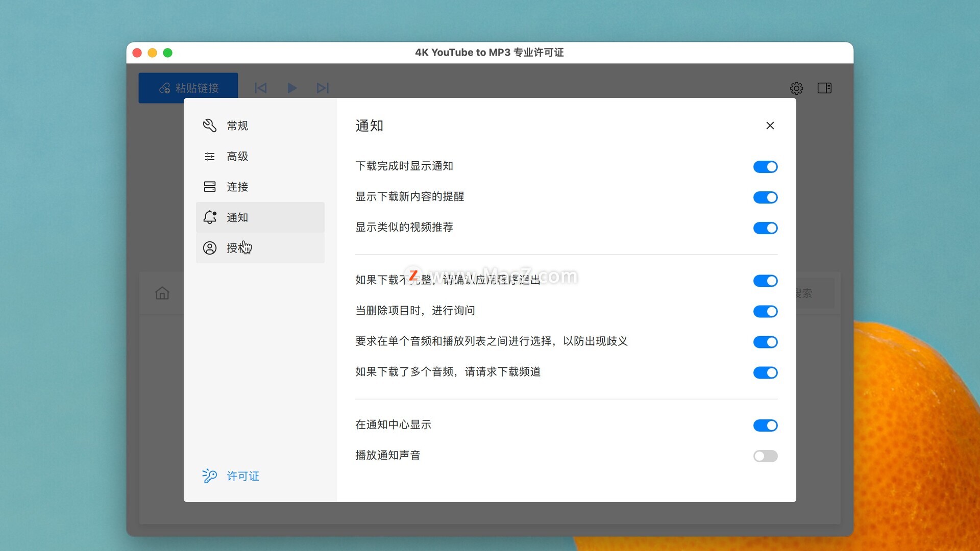This screenshot has height=551, width=980.
Task: Open the 常规 general settings tab
Action: [260, 126]
